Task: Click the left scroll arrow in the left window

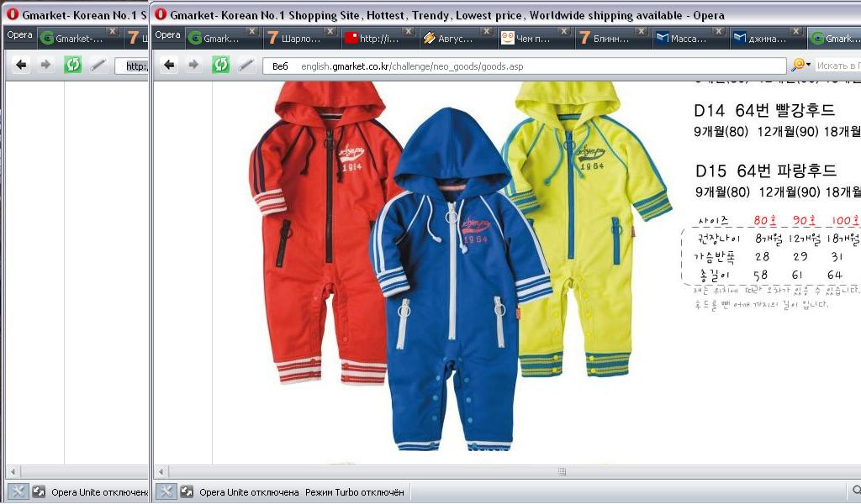Action: click(13, 471)
